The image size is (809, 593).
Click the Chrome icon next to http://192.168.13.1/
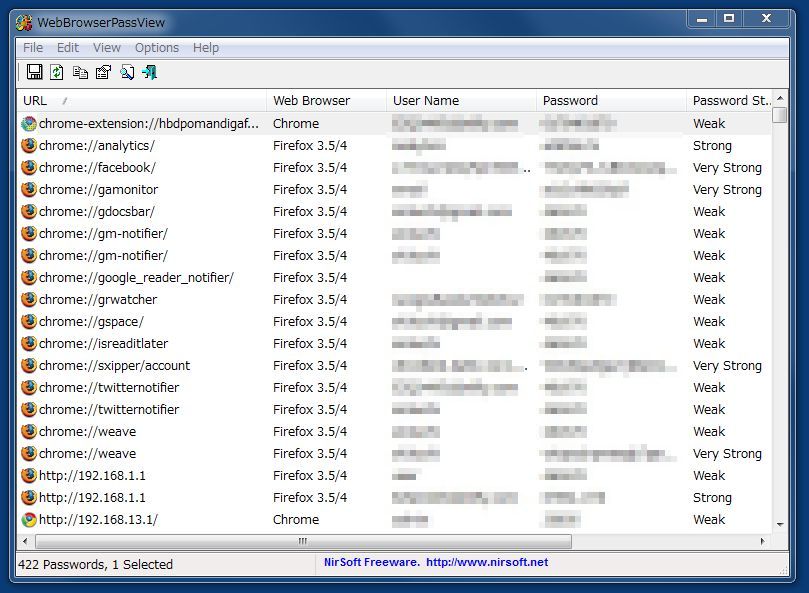pyautogui.click(x=29, y=520)
